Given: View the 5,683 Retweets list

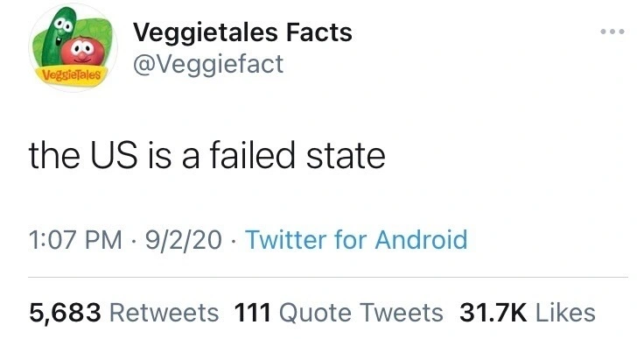Looking at the screenshot, I should click(123, 312).
